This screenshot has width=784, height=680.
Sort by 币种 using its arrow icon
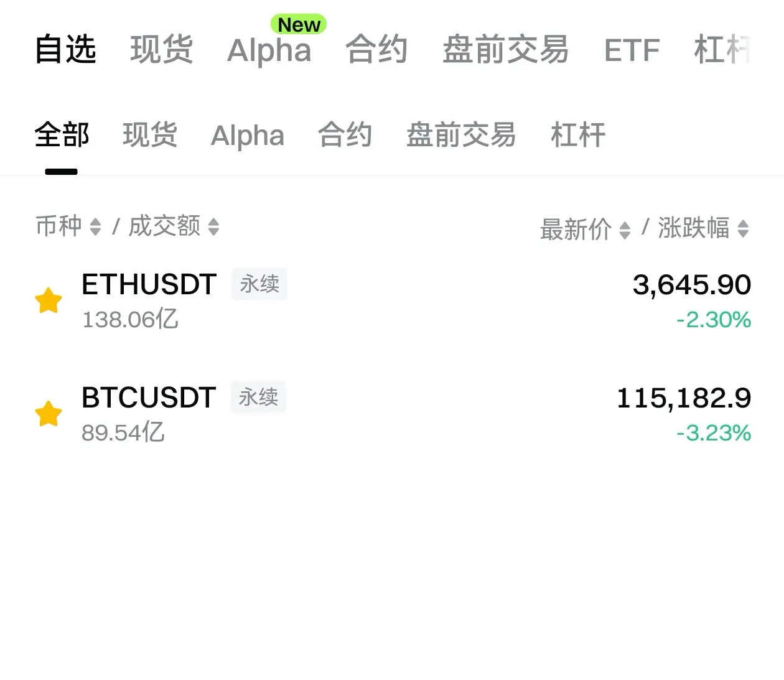(95, 226)
